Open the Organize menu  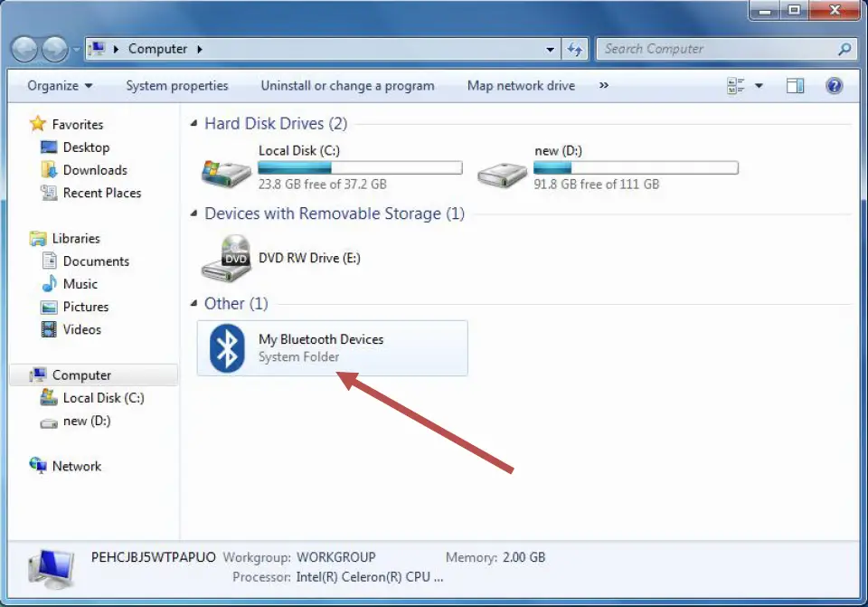point(60,86)
